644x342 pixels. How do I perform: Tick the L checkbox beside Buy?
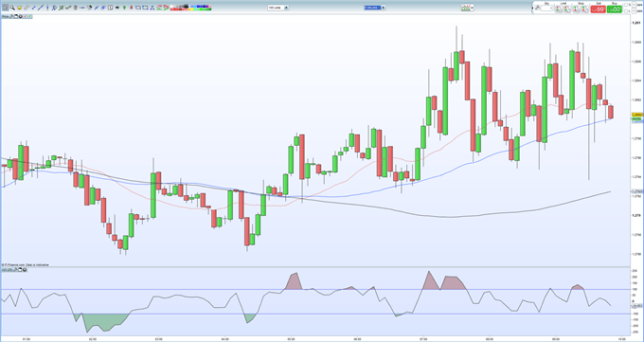(625, 11)
